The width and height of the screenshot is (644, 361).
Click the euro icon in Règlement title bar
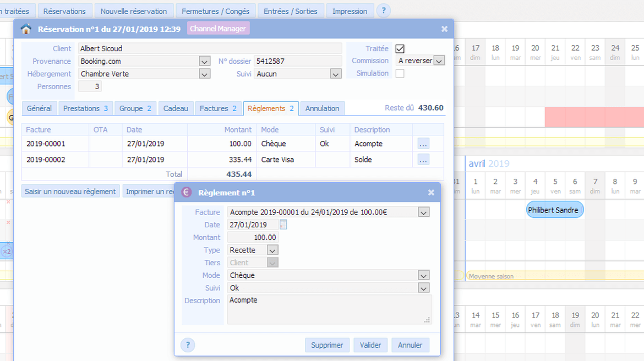[187, 193]
